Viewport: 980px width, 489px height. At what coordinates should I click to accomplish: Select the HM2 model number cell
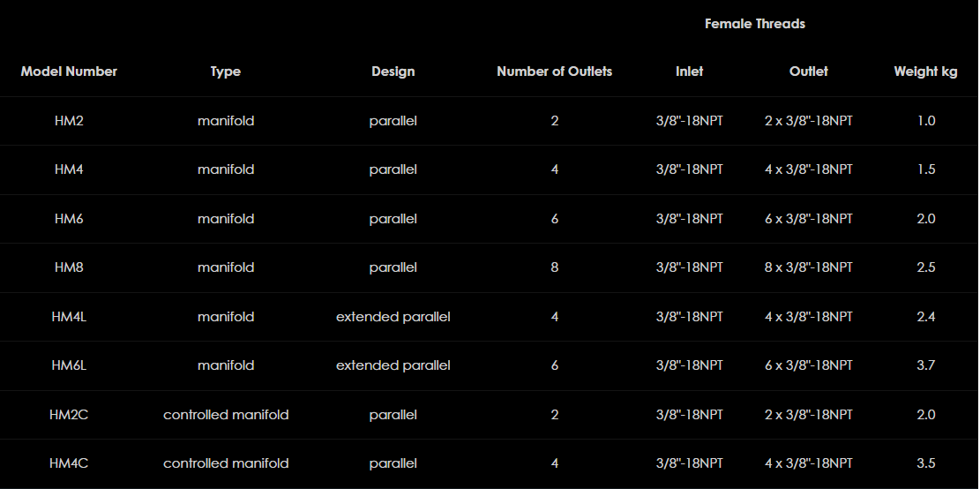[69, 121]
